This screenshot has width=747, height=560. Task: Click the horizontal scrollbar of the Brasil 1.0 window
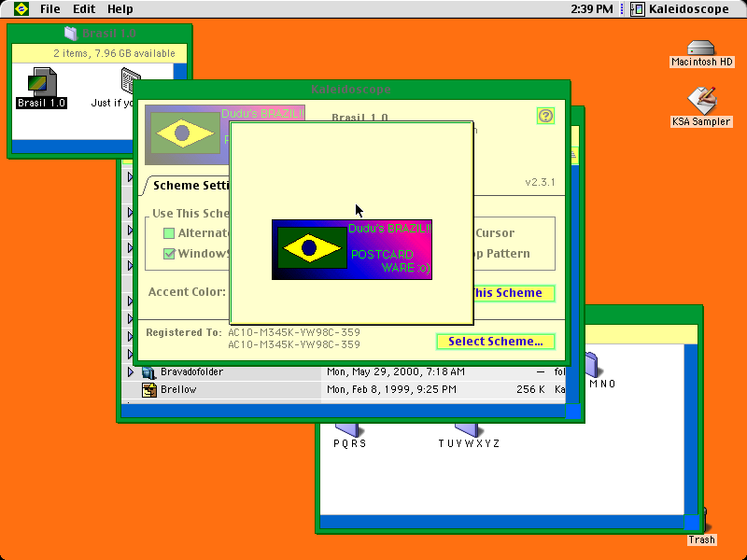73,147
